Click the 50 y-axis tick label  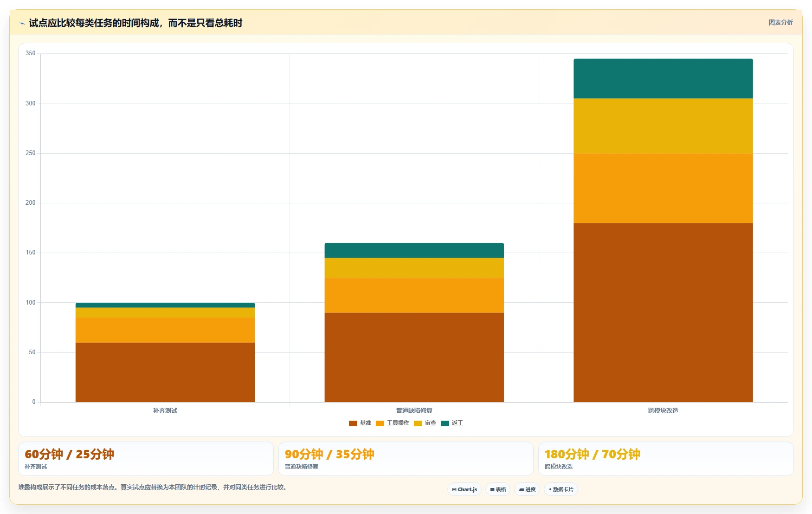click(x=32, y=352)
